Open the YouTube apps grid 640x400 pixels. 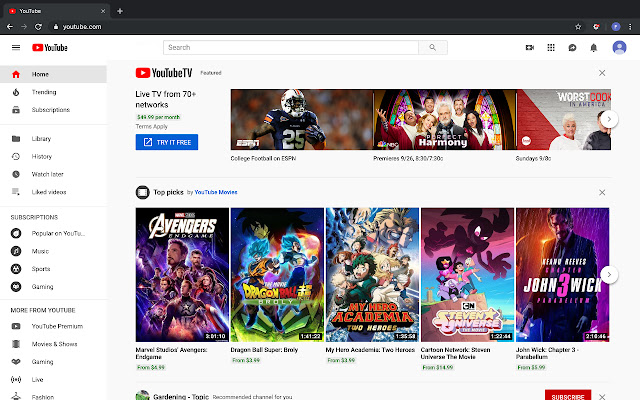(551, 48)
